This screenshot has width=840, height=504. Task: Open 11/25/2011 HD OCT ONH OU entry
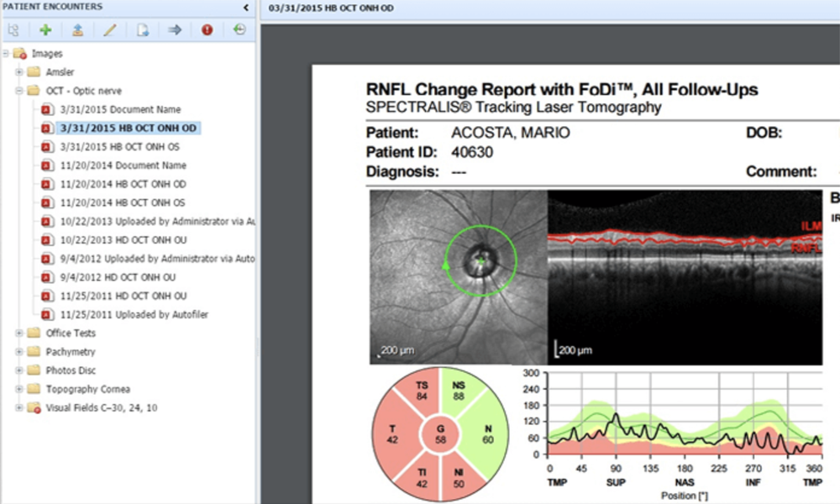click(123, 296)
